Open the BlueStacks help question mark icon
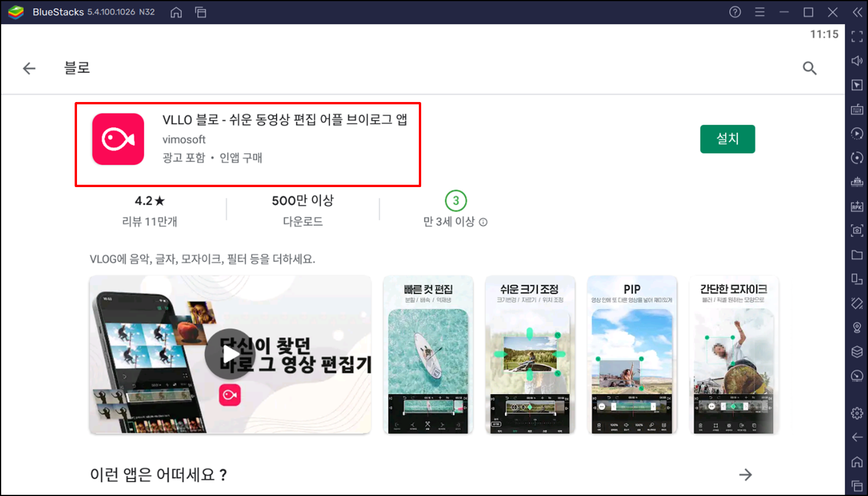The width and height of the screenshot is (868, 496). tap(735, 12)
